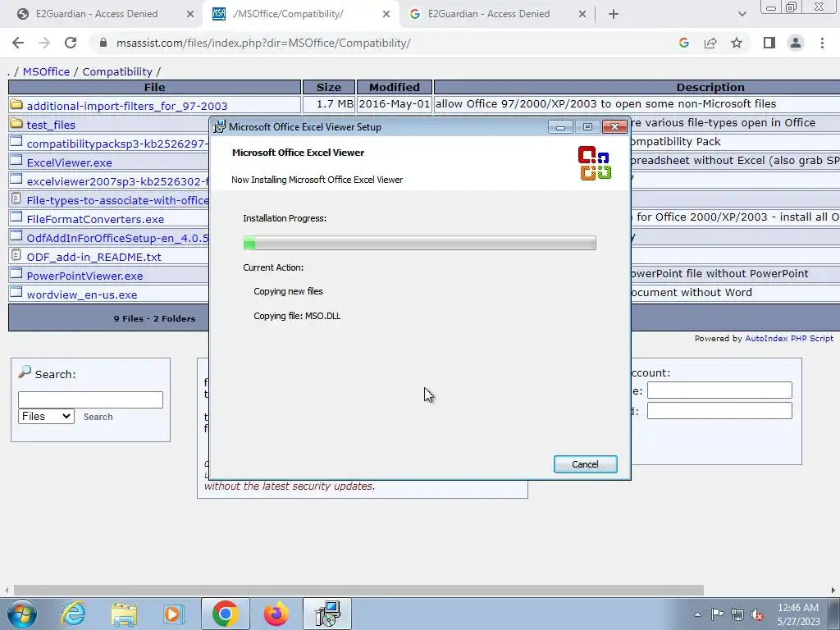Download wordview_en-us.exe

pyautogui.click(x=82, y=294)
